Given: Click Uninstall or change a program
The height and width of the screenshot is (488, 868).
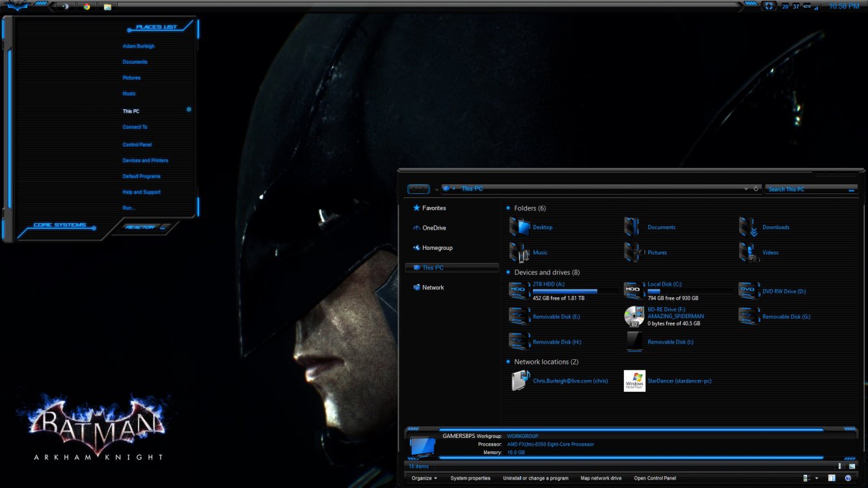Looking at the screenshot, I should pyautogui.click(x=536, y=478).
